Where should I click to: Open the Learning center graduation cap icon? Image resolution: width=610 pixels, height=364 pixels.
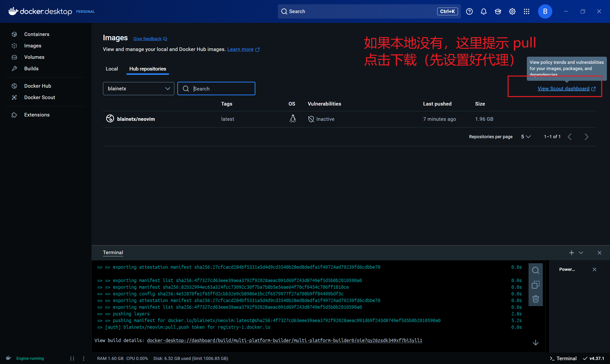pyautogui.click(x=498, y=11)
